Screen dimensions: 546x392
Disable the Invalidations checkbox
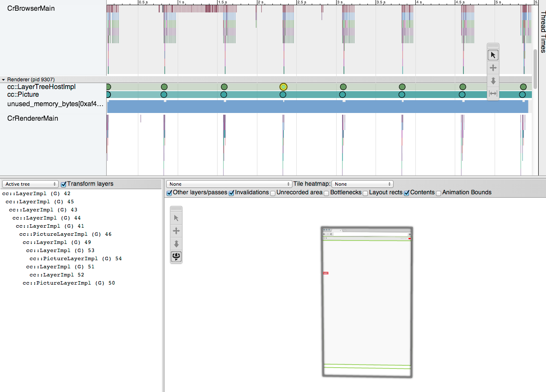(x=232, y=193)
